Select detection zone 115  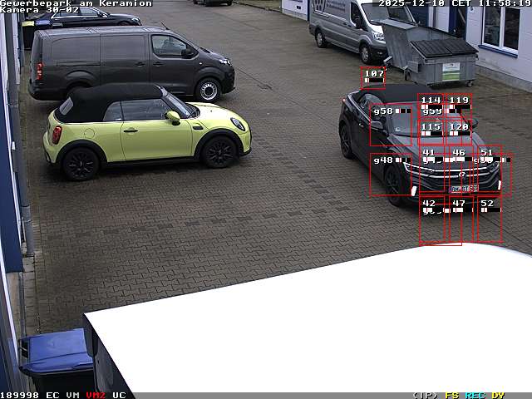(x=430, y=131)
